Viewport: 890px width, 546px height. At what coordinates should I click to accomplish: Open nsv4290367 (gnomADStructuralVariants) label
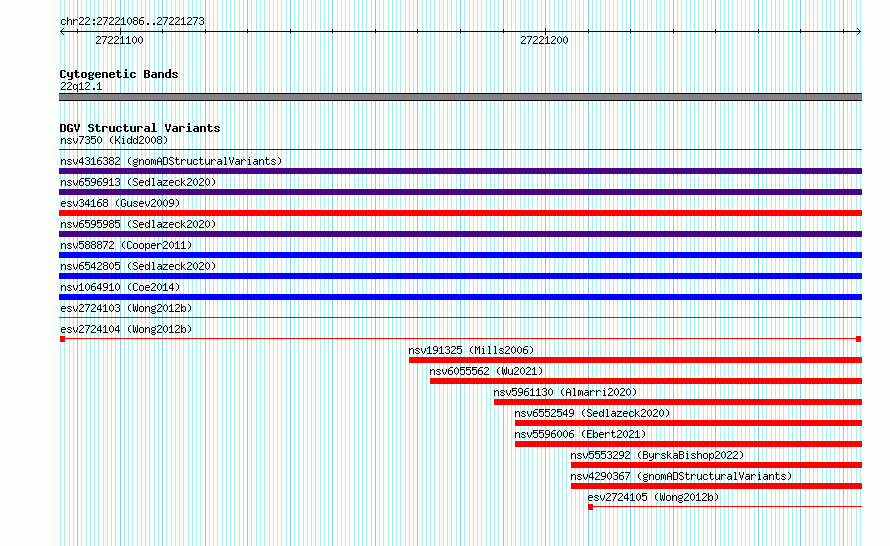point(681,476)
